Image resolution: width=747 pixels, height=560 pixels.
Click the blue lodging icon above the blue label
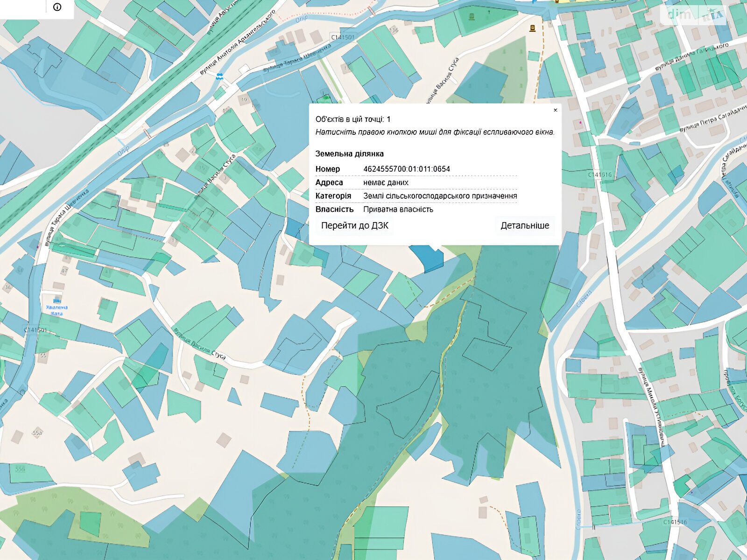pyautogui.click(x=57, y=301)
